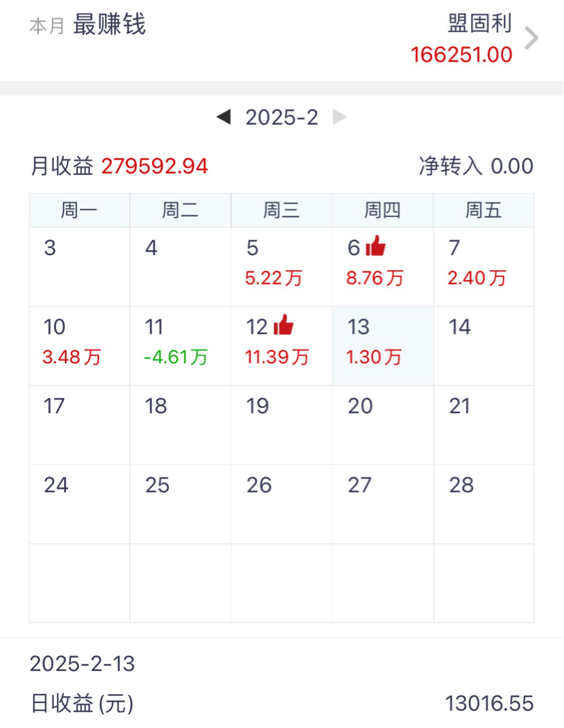The width and height of the screenshot is (564, 728).
Task: Tap the 净转入 0.00 label
Action: point(476,166)
